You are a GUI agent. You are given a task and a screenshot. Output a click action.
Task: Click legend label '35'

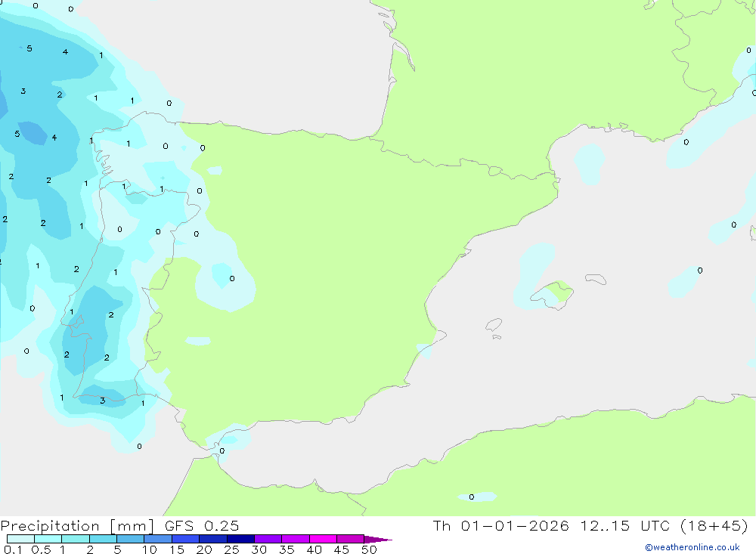pyautogui.click(x=287, y=549)
